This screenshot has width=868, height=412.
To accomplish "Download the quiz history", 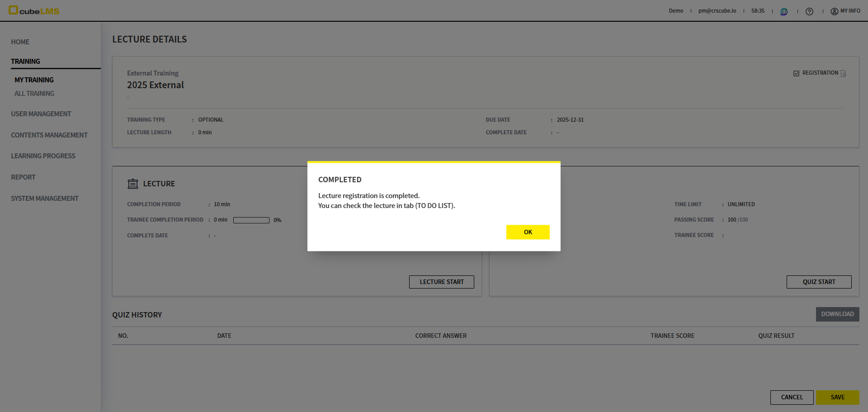I will pos(837,314).
